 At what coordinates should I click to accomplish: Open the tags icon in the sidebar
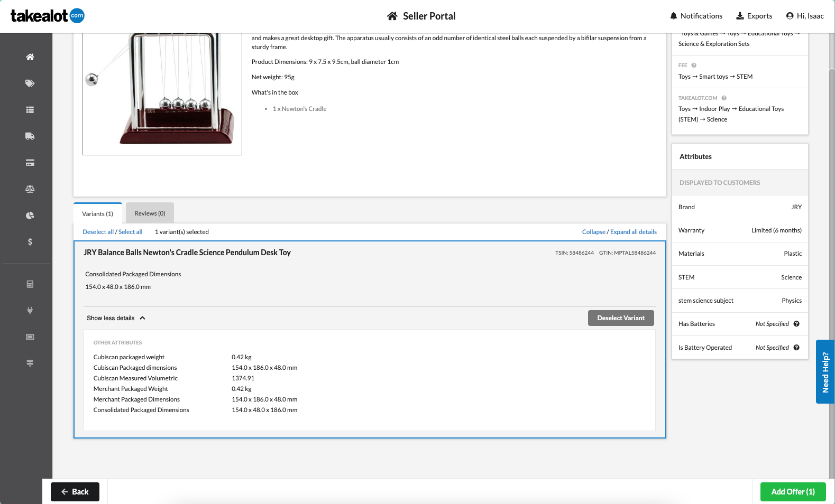pyautogui.click(x=30, y=83)
